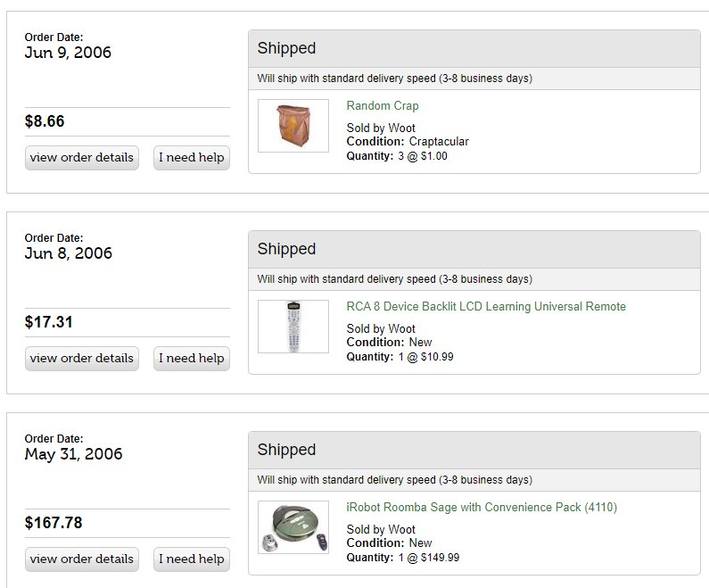The height and width of the screenshot is (588, 709).
Task: View order details for Jun 8, 2006 order
Action: pos(82,359)
